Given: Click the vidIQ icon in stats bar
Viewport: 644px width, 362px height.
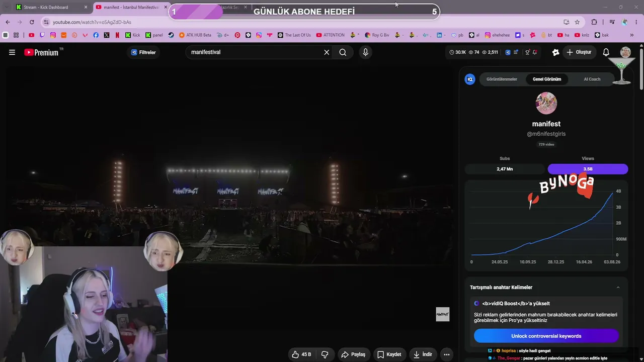Looking at the screenshot, I should [508, 52].
